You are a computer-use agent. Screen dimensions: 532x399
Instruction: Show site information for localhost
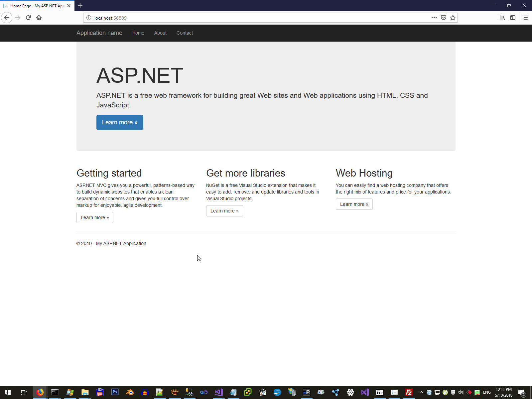tap(89, 18)
